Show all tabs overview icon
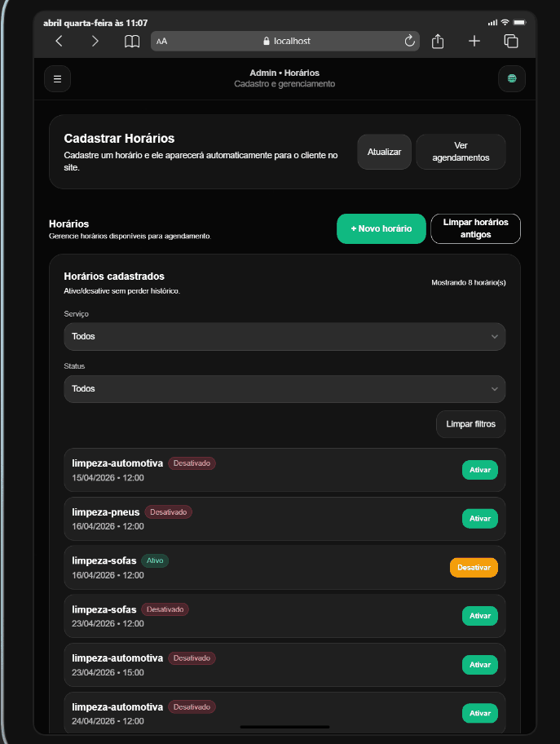 tap(511, 41)
